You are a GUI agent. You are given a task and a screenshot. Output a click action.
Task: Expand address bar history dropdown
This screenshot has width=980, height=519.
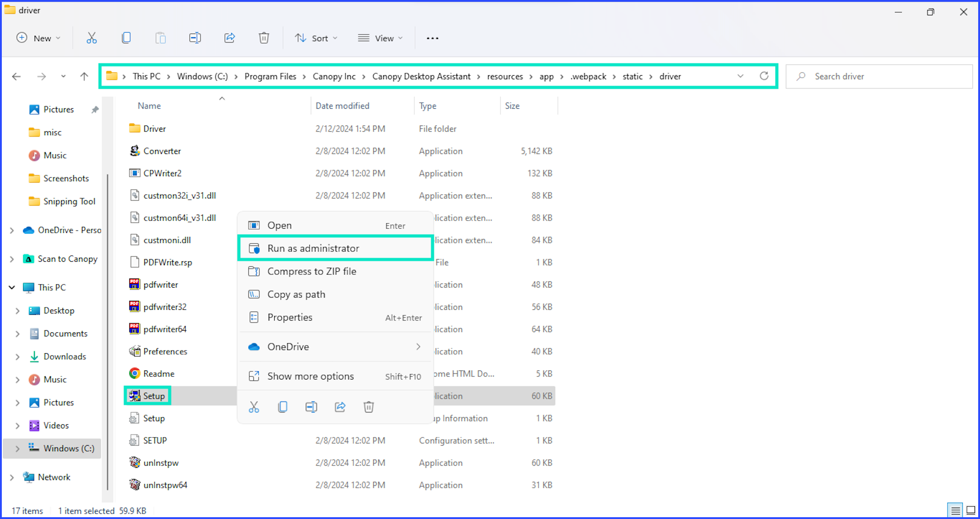[x=740, y=76]
